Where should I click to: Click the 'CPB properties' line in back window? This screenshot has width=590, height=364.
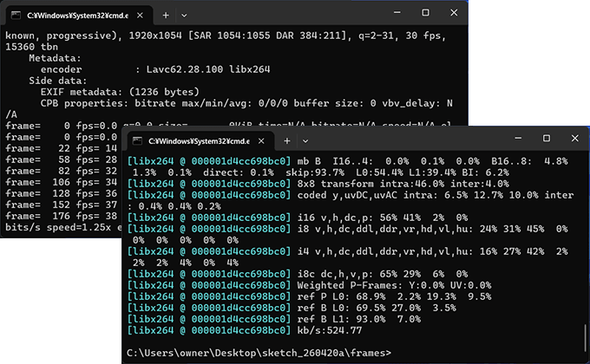tap(246, 103)
